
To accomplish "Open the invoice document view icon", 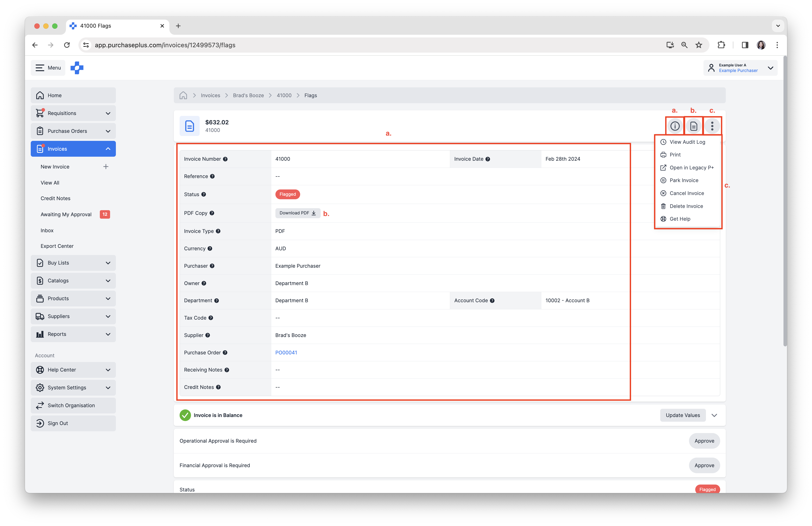I will [693, 126].
